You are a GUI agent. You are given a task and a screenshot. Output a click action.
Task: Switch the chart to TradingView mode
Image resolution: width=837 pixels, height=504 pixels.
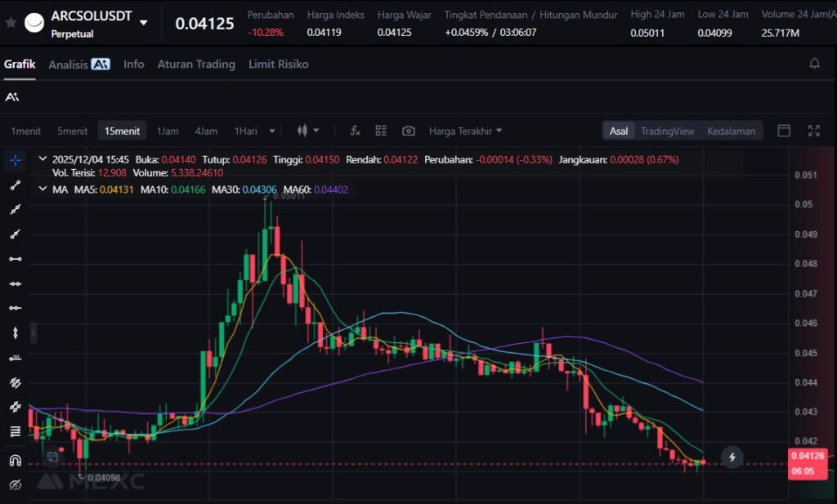pyautogui.click(x=667, y=131)
